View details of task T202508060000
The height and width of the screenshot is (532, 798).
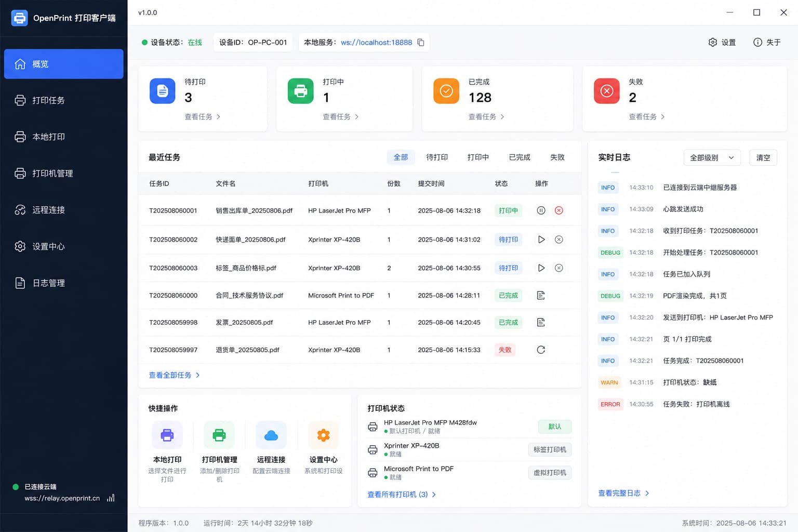541,296
